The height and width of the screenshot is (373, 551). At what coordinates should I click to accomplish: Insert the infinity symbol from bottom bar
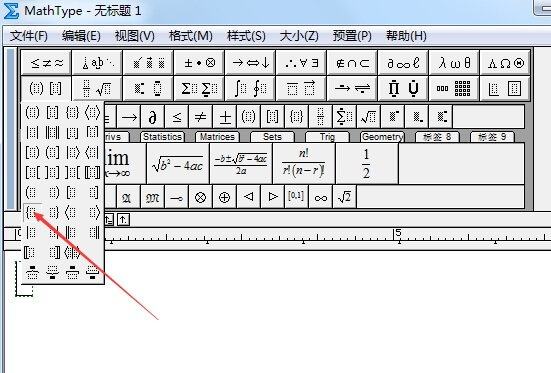tap(320, 197)
